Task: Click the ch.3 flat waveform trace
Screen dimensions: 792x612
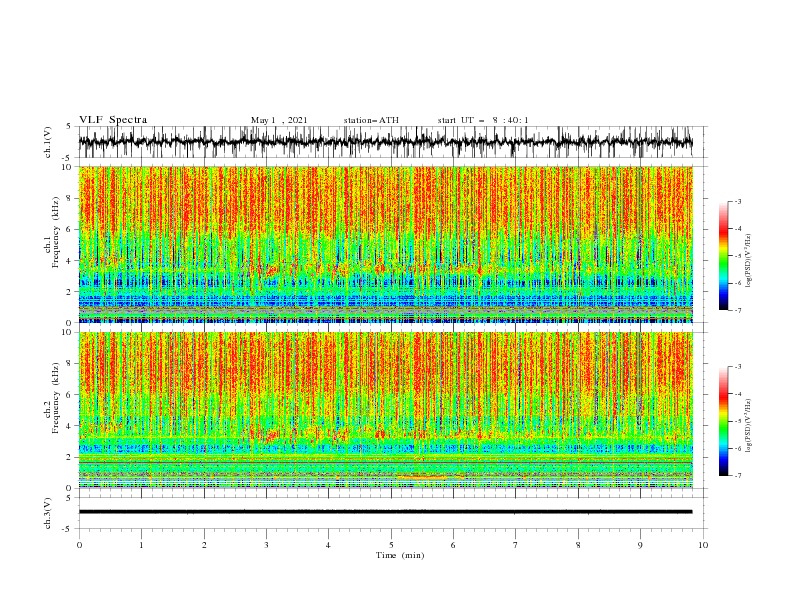Action: coord(385,512)
